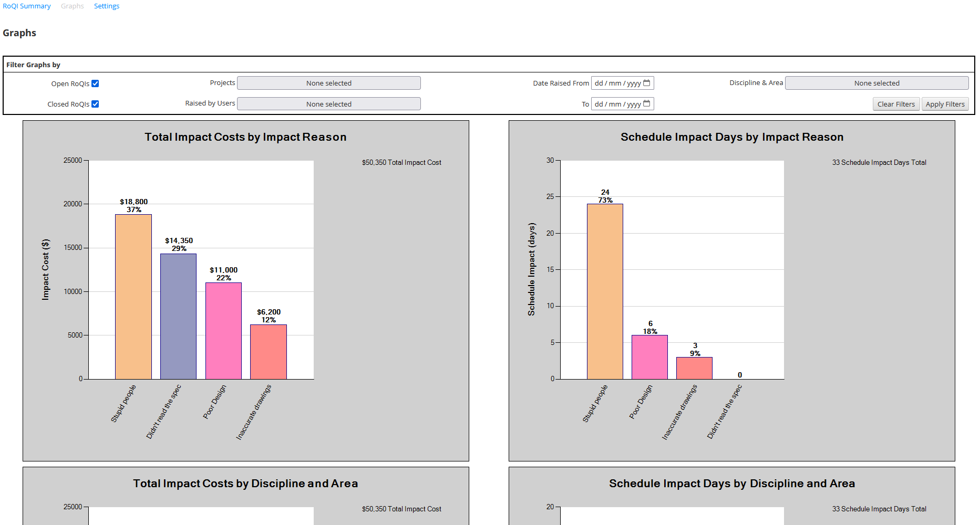Select the 24-day Stupid people schedule bar

click(x=604, y=289)
